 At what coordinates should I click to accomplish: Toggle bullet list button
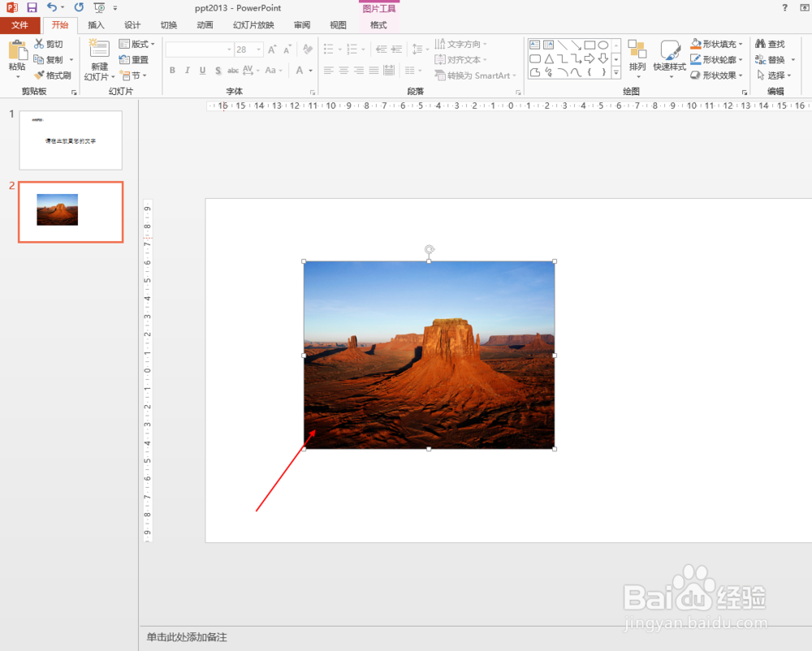point(328,50)
